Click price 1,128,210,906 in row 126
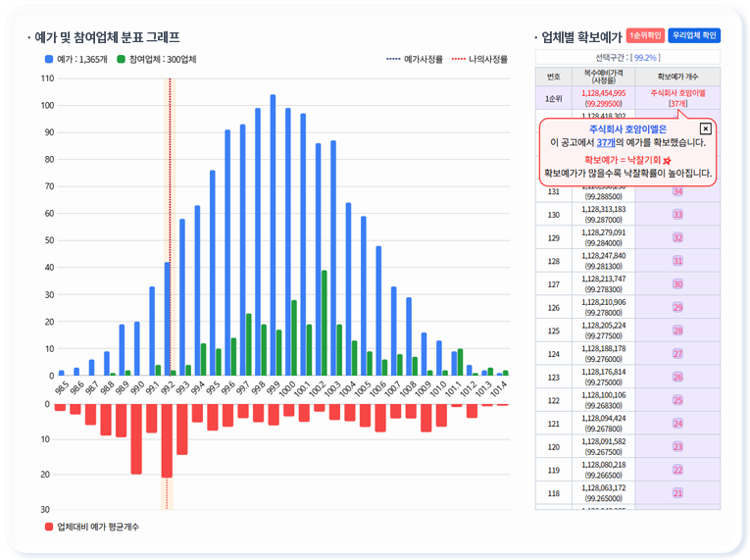The width and height of the screenshot is (750, 560). (x=603, y=302)
